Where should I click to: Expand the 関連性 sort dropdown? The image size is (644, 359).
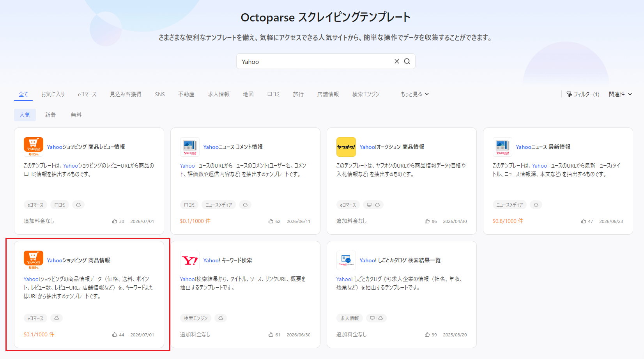[620, 94]
